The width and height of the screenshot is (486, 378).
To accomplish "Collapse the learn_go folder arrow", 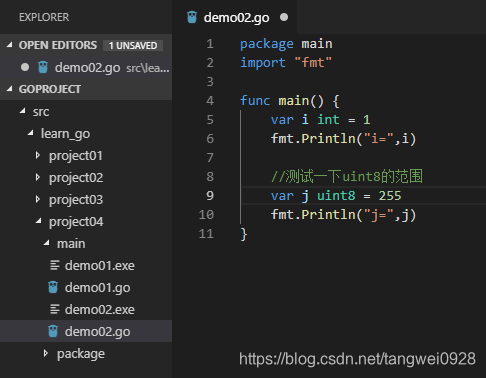I will [x=31, y=133].
